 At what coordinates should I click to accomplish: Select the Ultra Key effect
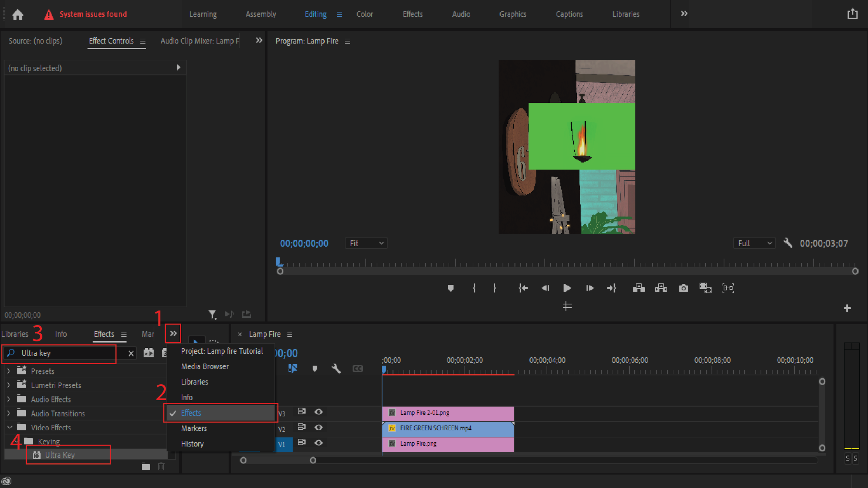(60, 455)
